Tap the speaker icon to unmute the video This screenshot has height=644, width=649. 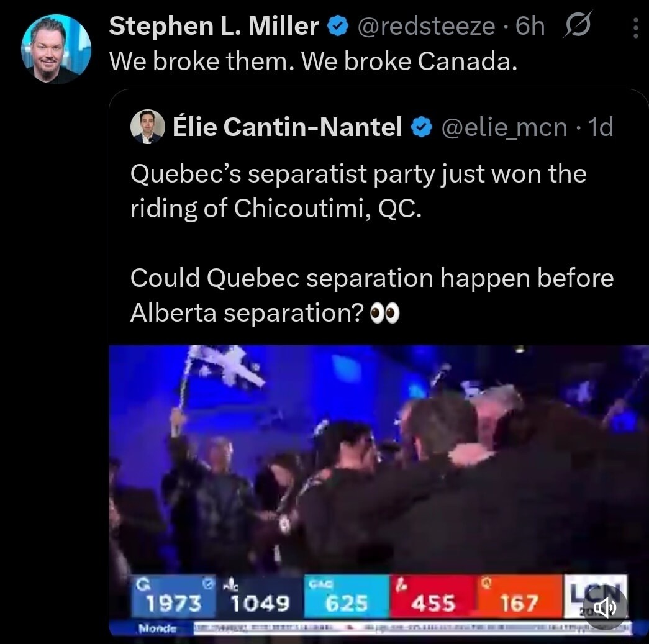coord(604,607)
